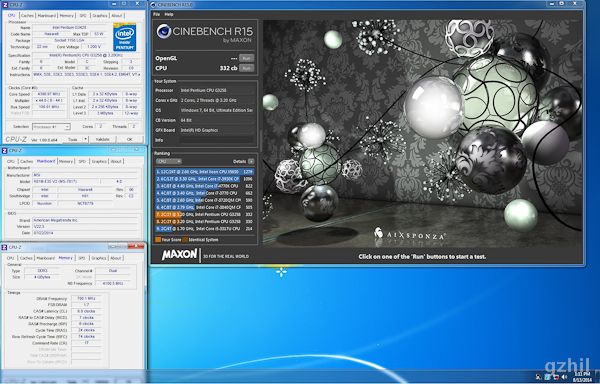This screenshot has width=600, height=384.
Task: Click the taskbar clock showing date
Action: click(582, 377)
